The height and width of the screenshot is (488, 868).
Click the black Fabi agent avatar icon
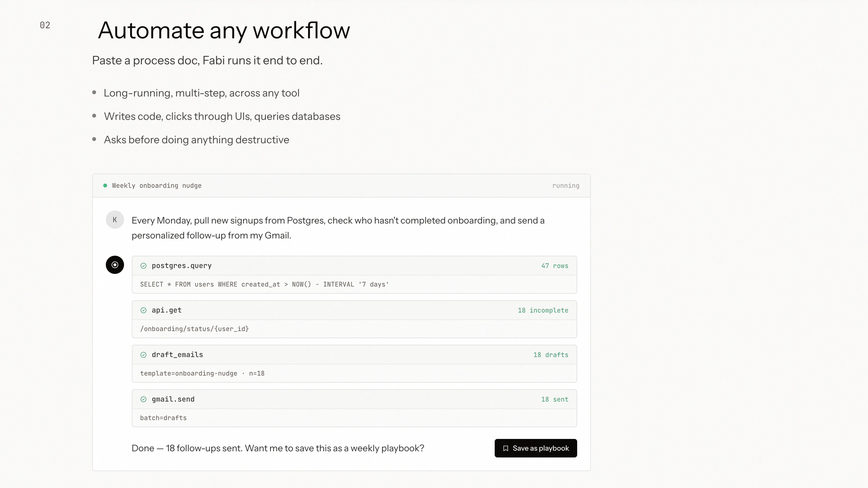[115, 265]
